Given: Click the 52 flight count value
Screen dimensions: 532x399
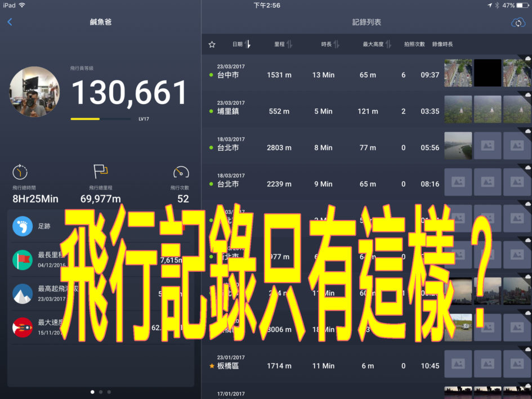Looking at the screenshot, I should (x=183, y=199).
